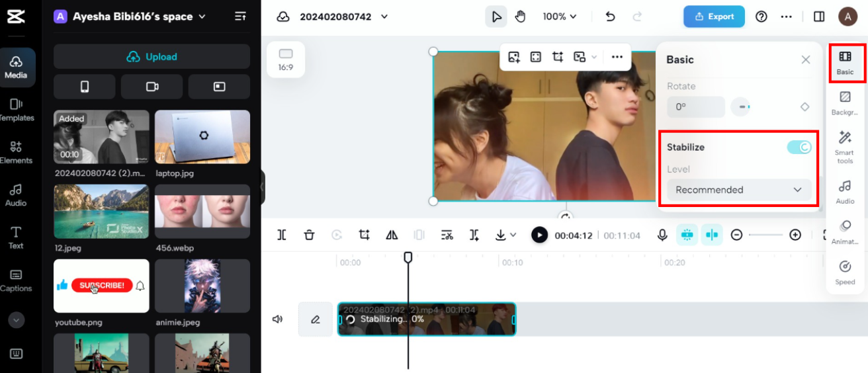Click the Rotate 0° input field
The width and height of the screenshot is (868, 373).
coord(696,106)
